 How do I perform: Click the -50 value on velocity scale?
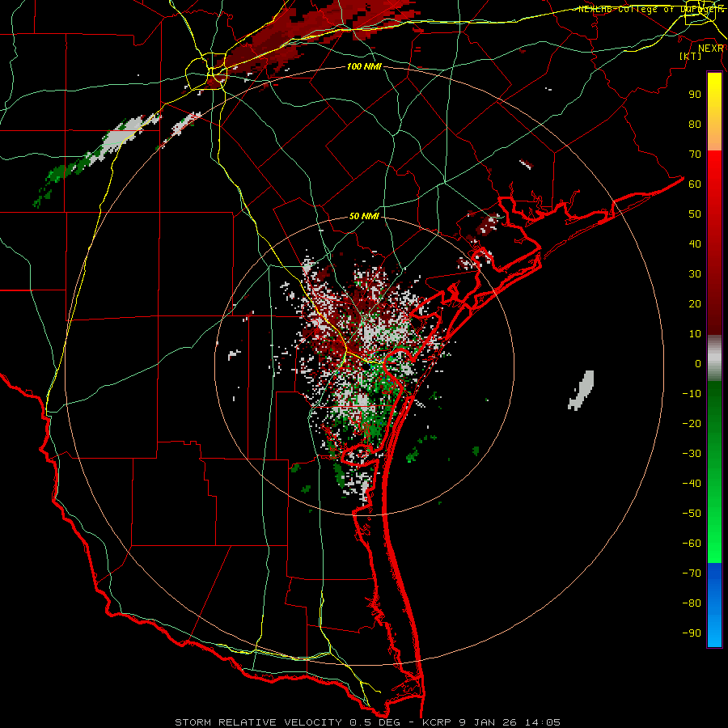point(692,514)
